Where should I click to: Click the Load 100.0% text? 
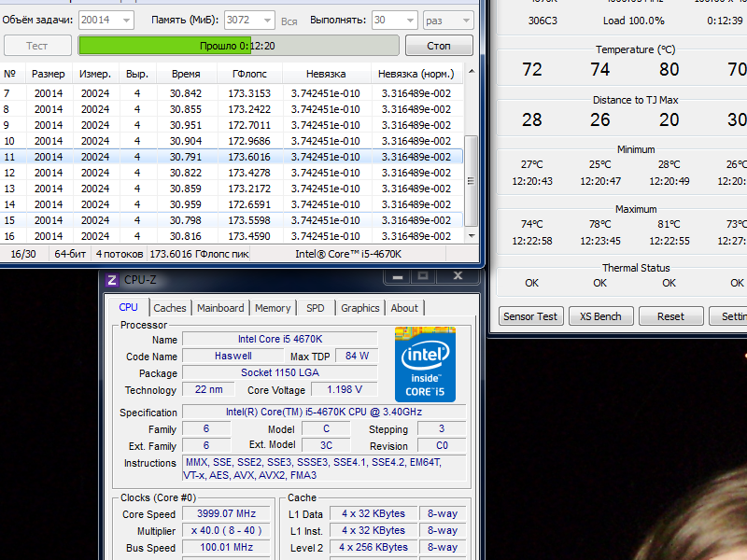pyautogui.click(x=634, y=21)
